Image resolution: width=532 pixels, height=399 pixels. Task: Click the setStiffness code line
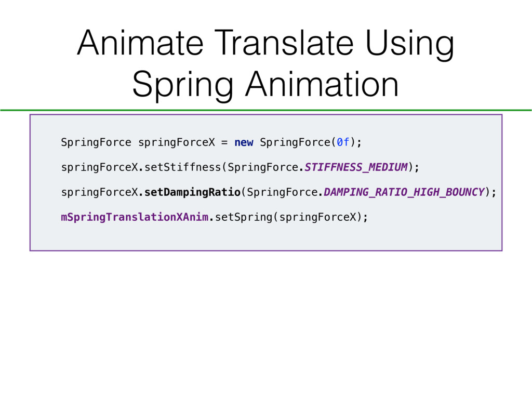click(x=240, y=167)
